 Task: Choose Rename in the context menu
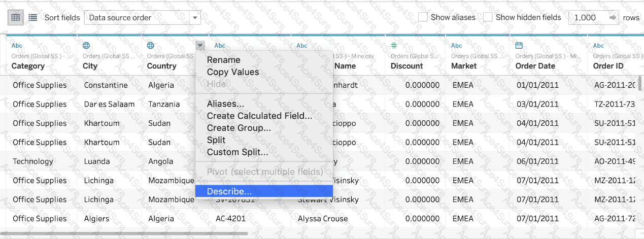(223, 60)
